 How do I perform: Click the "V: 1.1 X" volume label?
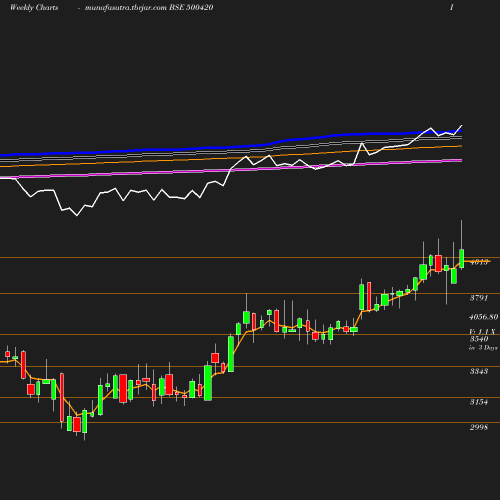point(482,332)
